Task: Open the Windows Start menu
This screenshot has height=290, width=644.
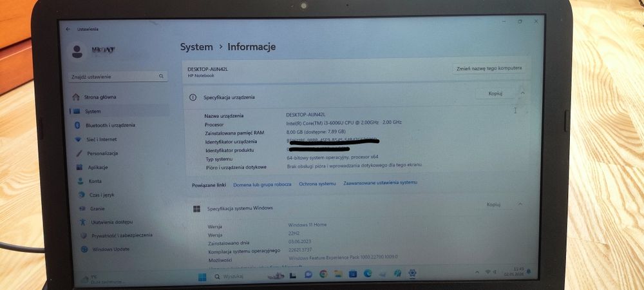Action: click(202, 277)
